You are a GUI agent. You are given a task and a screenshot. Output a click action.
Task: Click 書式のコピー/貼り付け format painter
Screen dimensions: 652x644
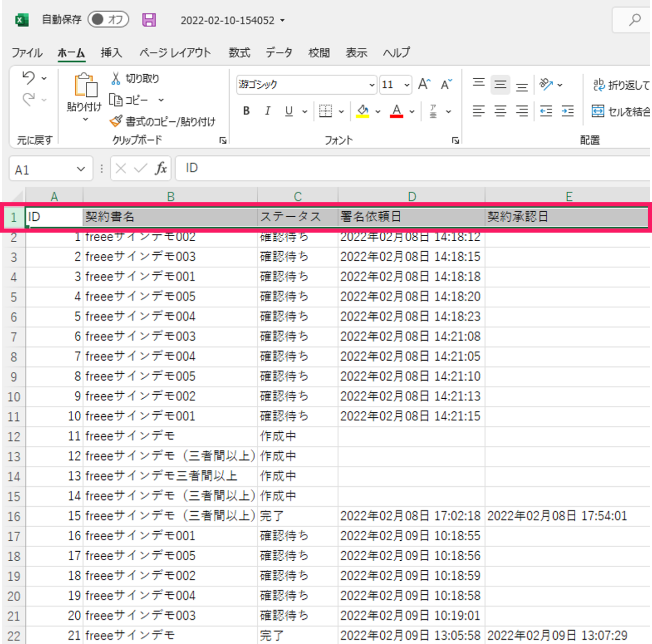point(163,121)
